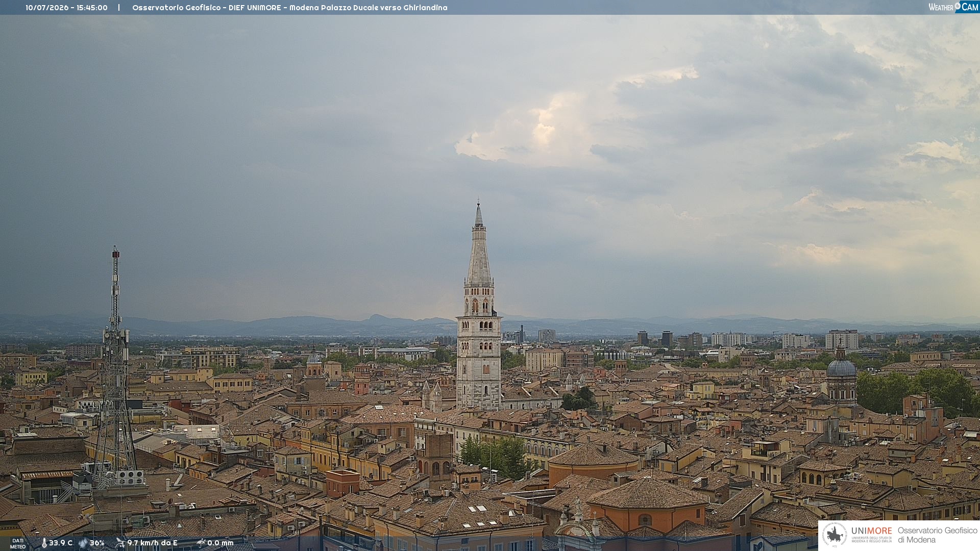Click the 10/07/2026 - 15:45:00 timestamp
The height and width of the screenshot is (551, 980).
(x=66, y=8)
